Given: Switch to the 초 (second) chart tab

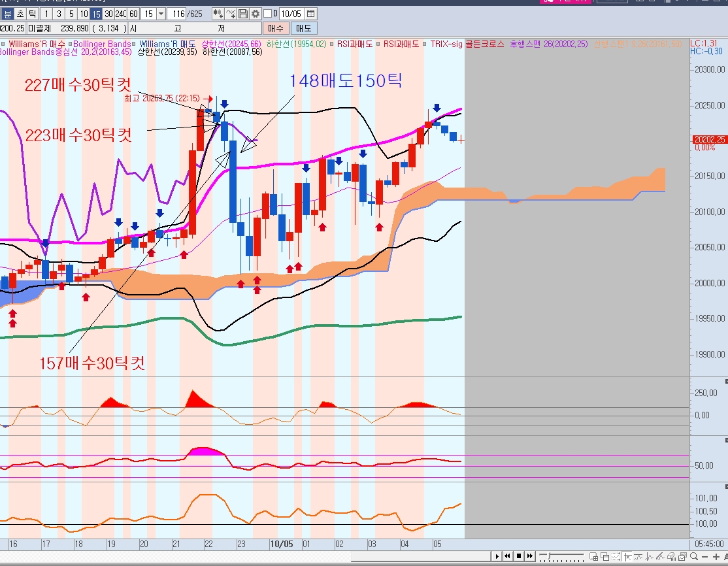Looking at the screenshot, I should click(20, 14).
